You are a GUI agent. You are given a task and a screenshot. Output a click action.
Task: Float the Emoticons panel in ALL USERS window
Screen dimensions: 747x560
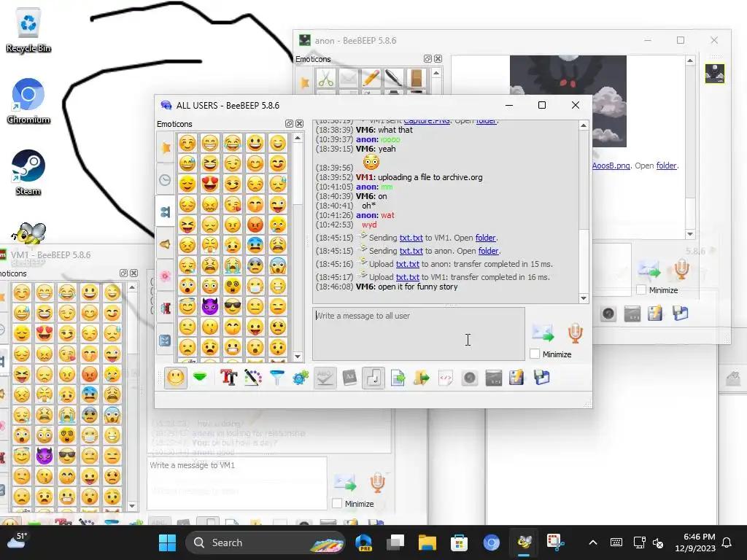(x=289, y=124)
